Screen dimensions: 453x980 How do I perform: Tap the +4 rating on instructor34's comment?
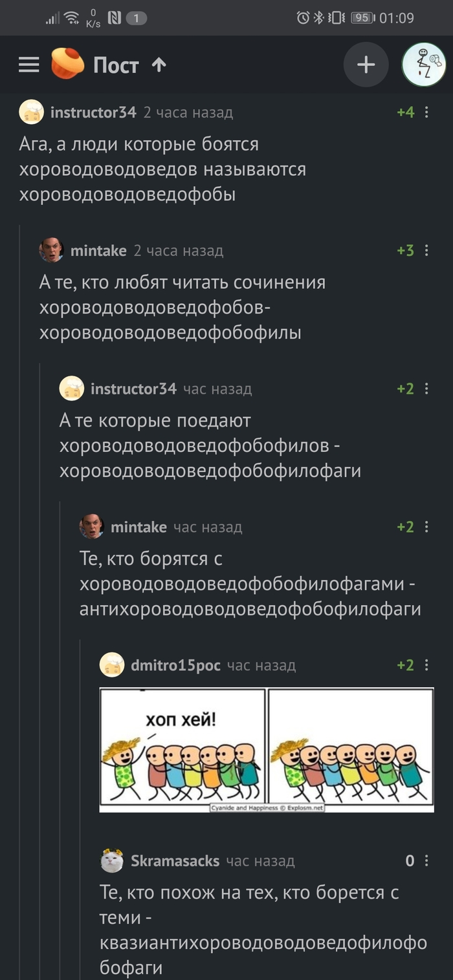[405, 112]
